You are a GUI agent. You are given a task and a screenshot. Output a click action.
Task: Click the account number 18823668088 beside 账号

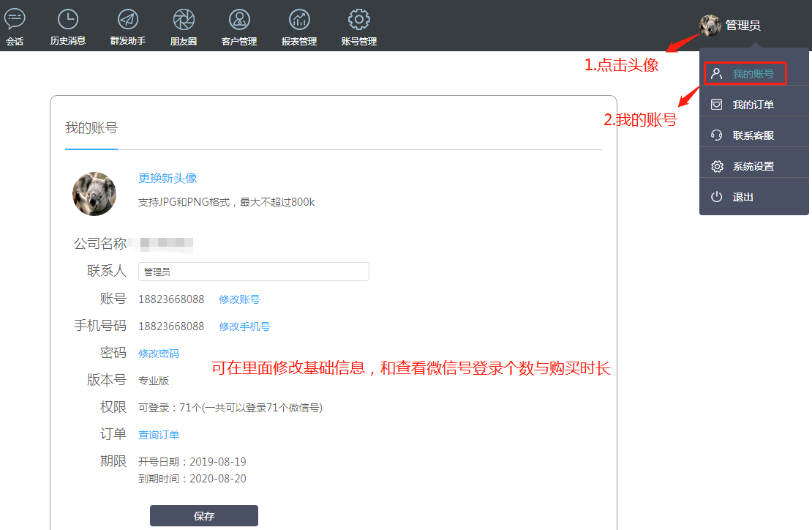pyautogui.click(x=171, y=299)
